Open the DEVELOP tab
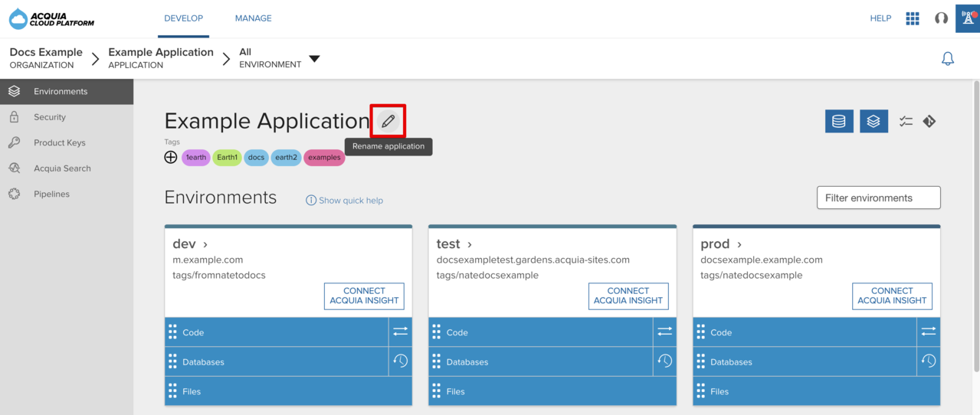The width and height of the screenshot is (980, 415). pos(184,18)
